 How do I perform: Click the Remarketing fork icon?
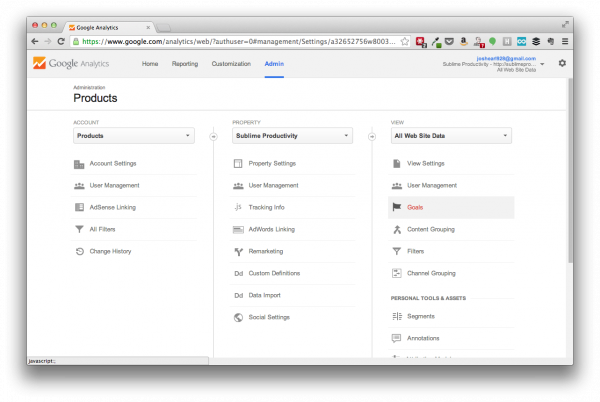click(x=238, y=252)
